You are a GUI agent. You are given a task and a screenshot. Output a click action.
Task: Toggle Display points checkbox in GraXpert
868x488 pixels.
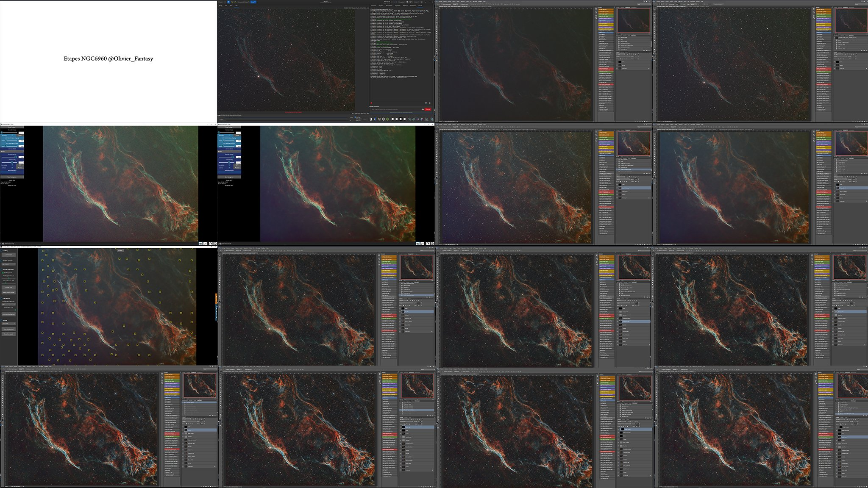click(3, 273)
